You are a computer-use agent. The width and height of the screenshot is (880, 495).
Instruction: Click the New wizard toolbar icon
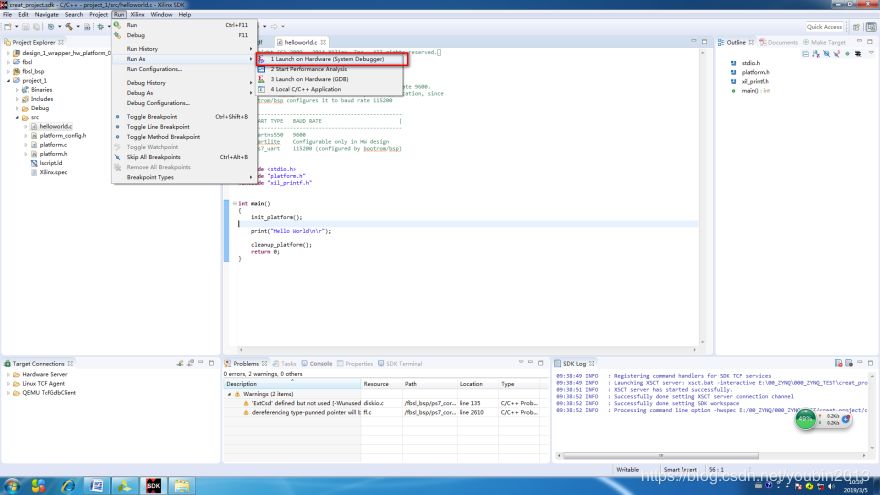point(8,26)
